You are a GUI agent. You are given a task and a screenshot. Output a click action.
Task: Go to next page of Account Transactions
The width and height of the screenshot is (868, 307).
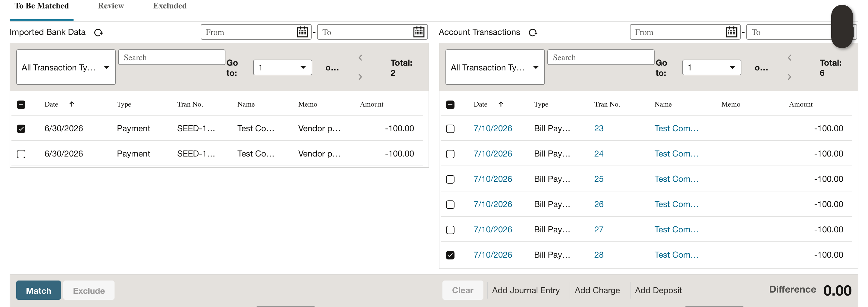point(789,77)
